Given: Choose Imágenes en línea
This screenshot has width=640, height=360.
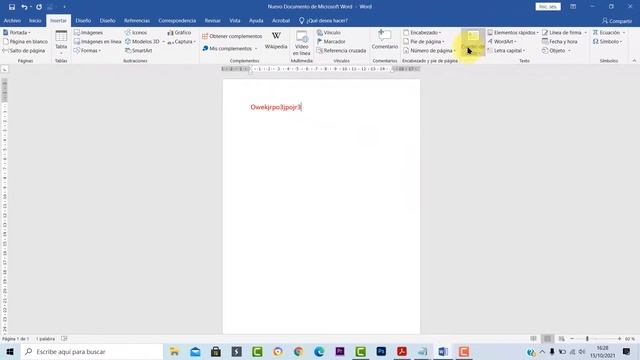Looking at the screenshot, I should tap(98, 42).
